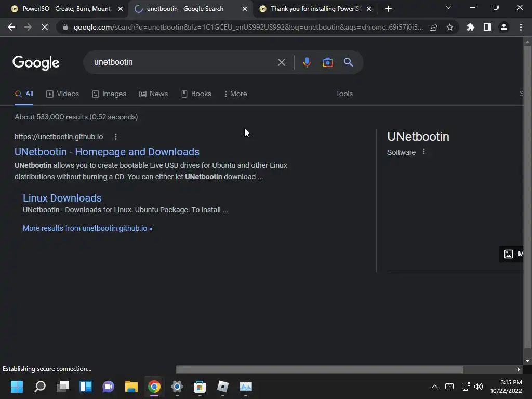Open Settings gear on taskbar
This screenshot has width=532, height=399.
tap(177, 387)
